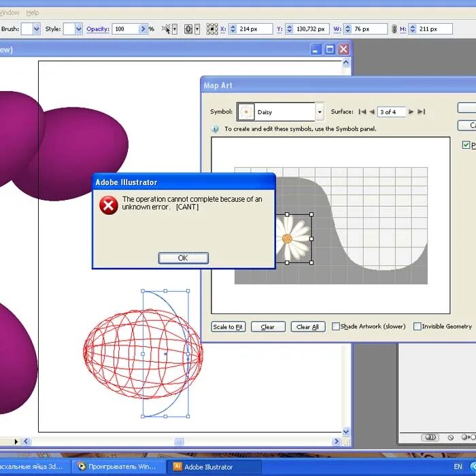
Task: Click the horizontal scrollbar right arrow
Action: (x=337, y=441)
